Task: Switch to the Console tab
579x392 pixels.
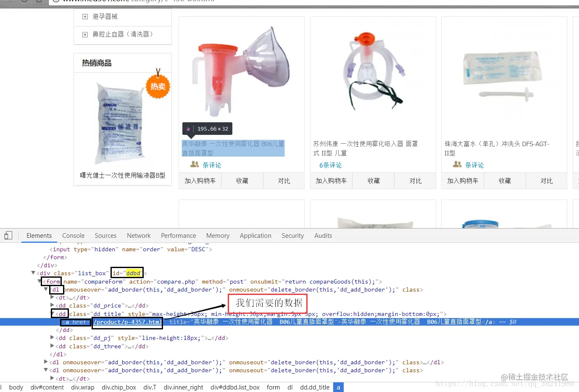Action: click(x=73, y=235)
